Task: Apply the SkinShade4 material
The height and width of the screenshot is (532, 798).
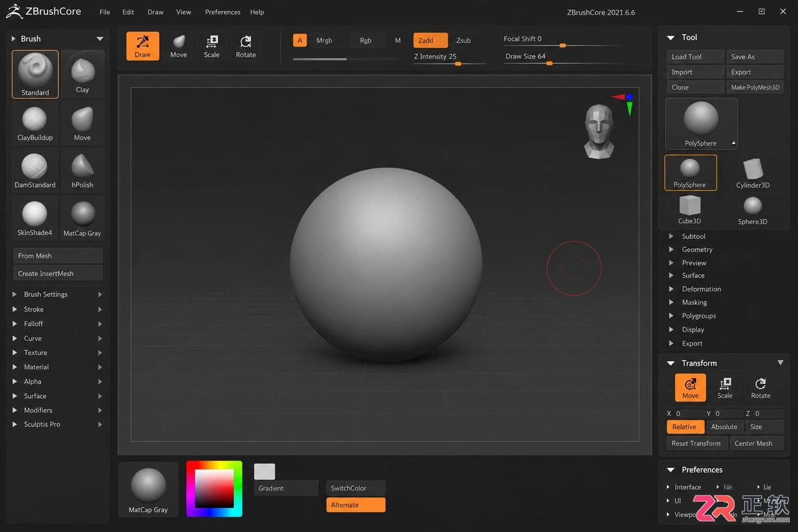Action: [x=35, y=218]
